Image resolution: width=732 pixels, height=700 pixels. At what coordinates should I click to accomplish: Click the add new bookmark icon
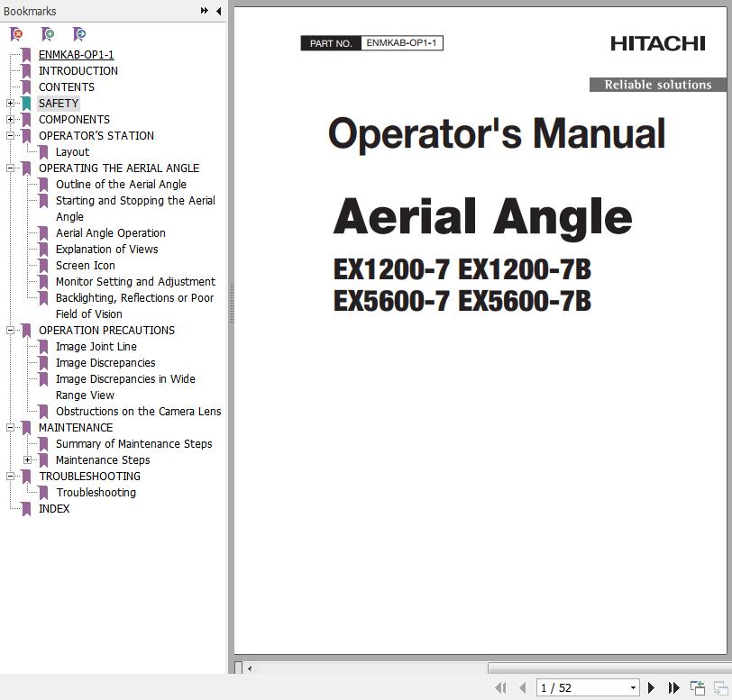(x=48, y=34)
